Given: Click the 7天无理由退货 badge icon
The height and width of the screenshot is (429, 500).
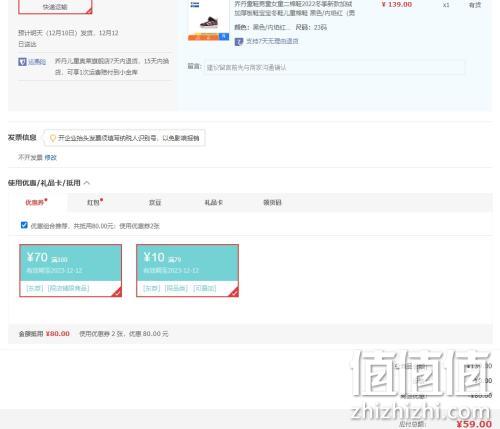Looking at the screenshot, I should tap(239, 42).
